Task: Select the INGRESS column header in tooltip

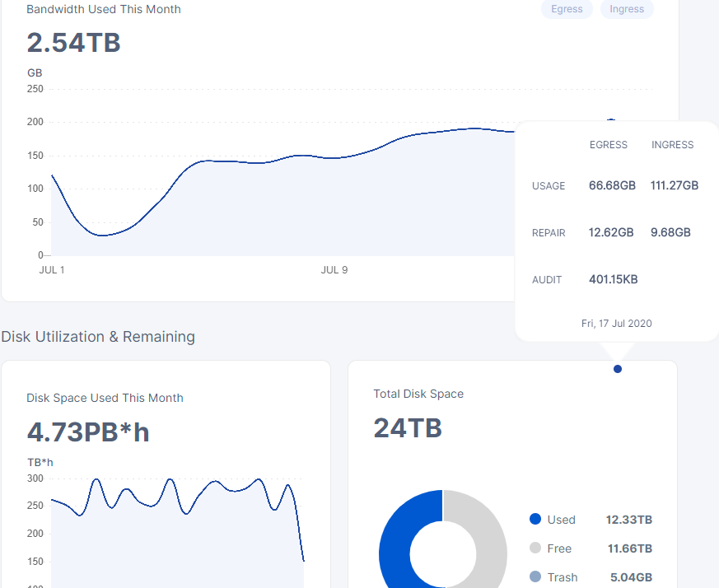Action: (672, 145)
